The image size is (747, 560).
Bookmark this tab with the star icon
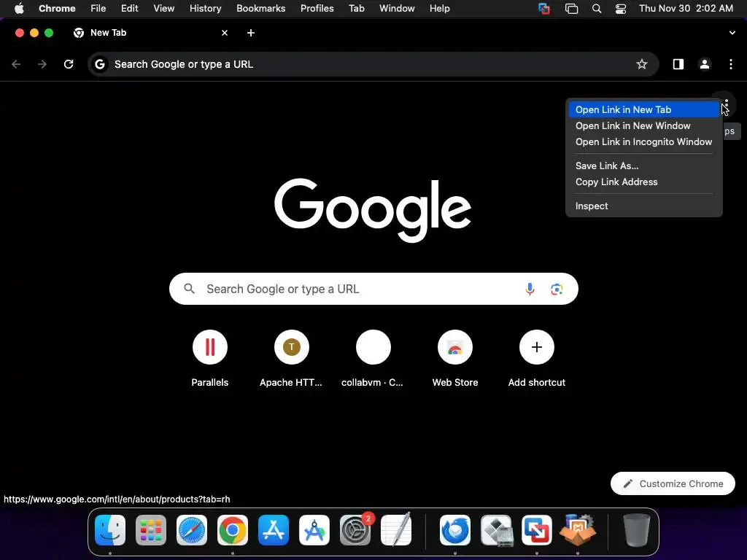642,64
